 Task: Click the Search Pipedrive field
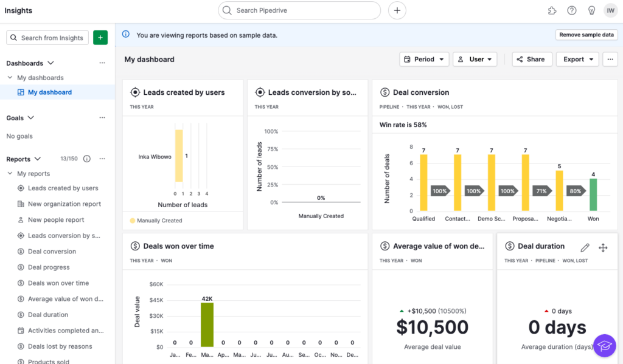[299, 10]
